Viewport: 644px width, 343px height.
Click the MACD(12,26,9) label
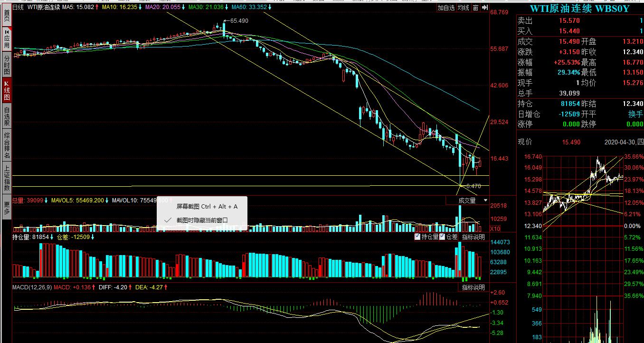32,287
